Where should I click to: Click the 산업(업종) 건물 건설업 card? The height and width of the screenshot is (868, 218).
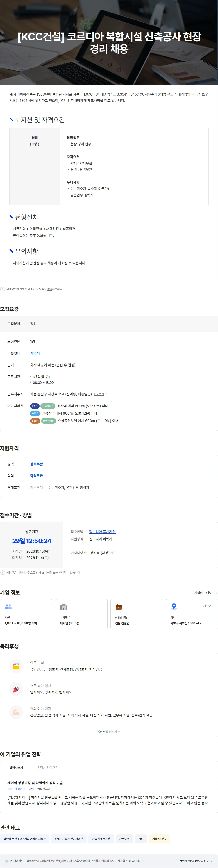tap(136, 614)
